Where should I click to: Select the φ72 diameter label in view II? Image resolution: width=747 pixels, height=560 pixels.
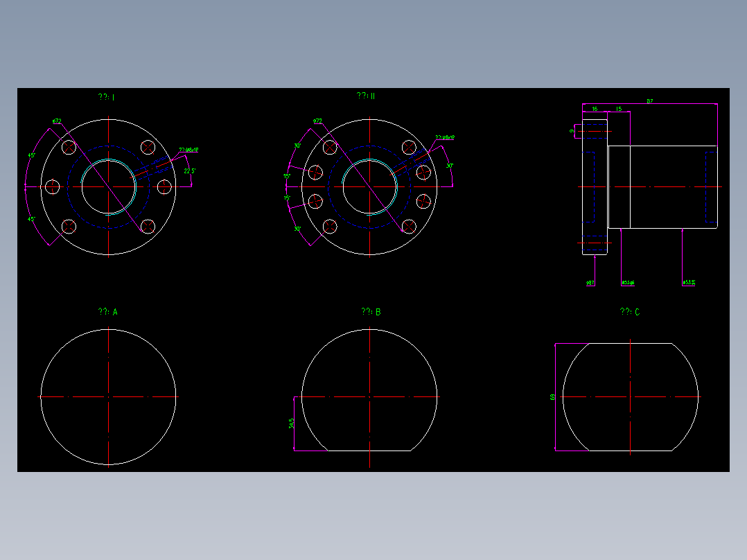(318, 121)
